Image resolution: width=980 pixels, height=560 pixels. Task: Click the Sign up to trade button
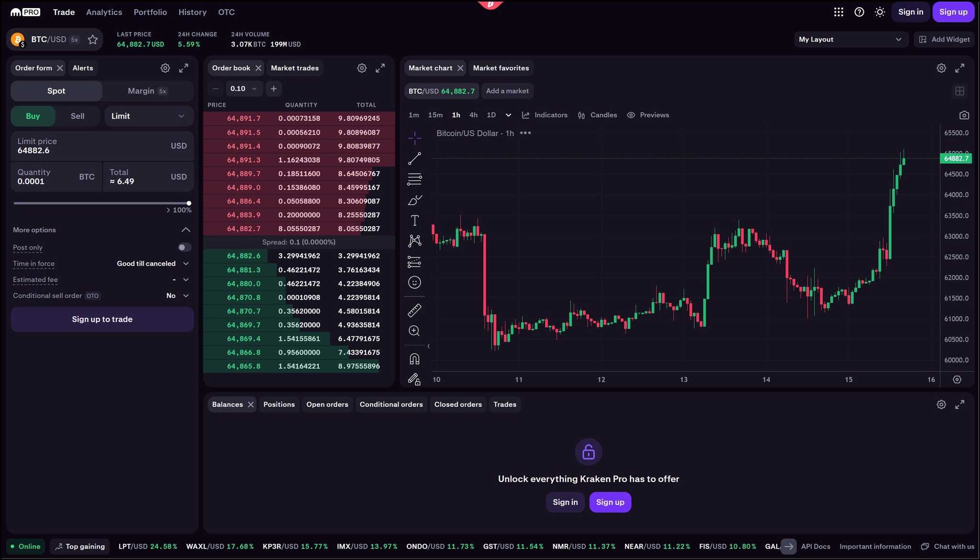click(x=102, y=319)
